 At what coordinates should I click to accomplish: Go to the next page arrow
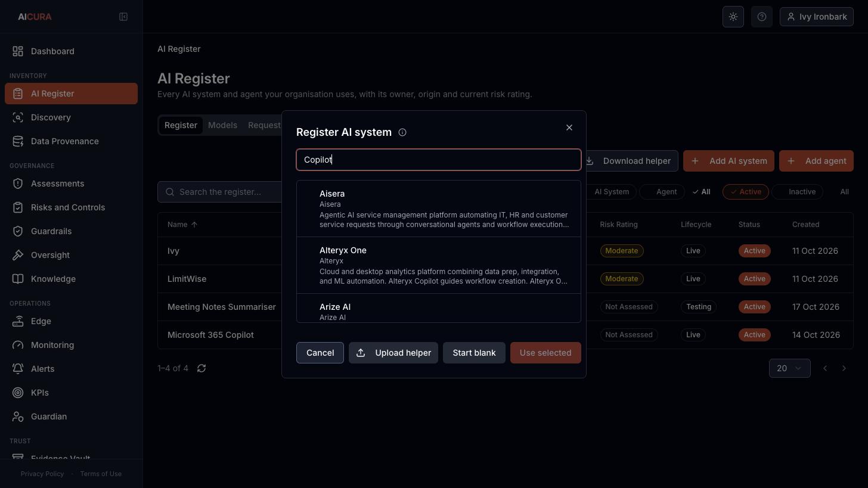point(844,368)
